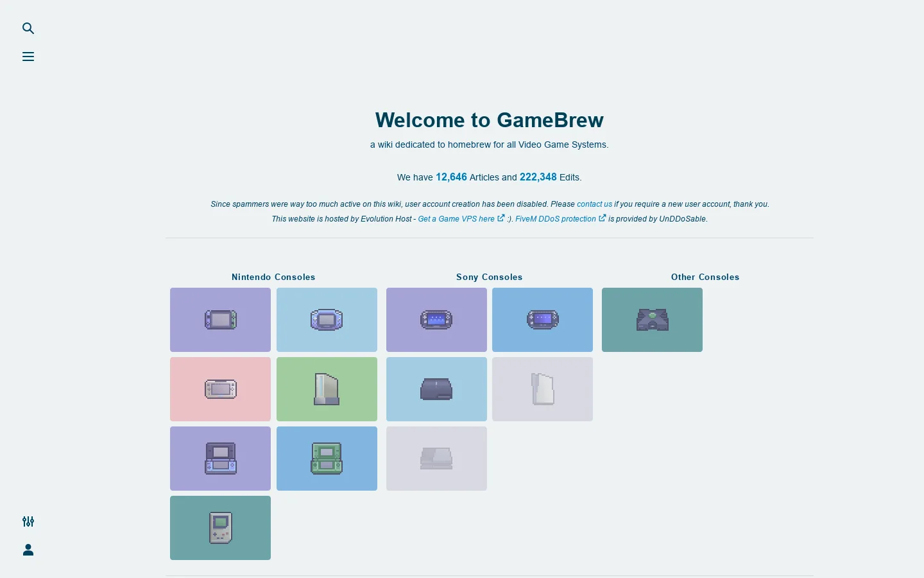Follow the 'contact us' link
Image resolution: width=924 pixels, height=578 pixels.
[594, 204]
